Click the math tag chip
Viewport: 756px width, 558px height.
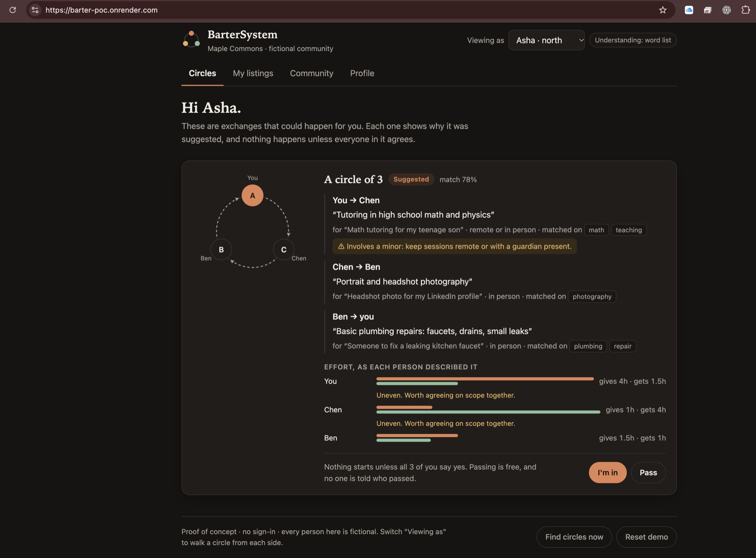pyautogui.click(x=596, y=230)
